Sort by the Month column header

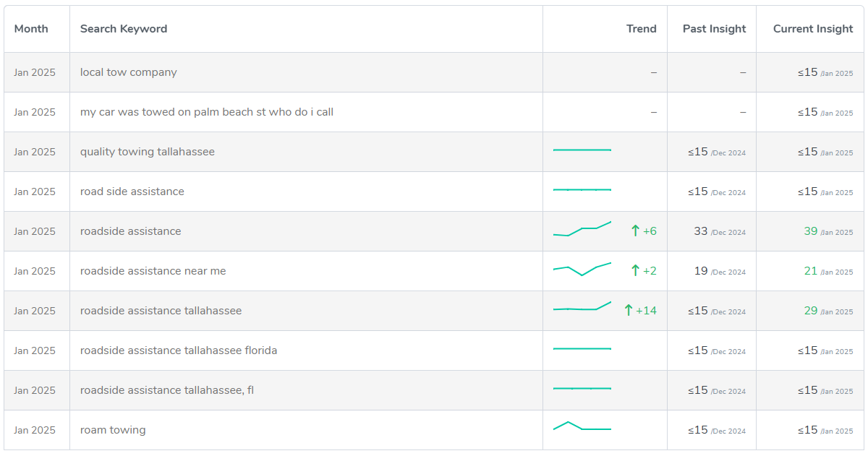(x=31, y=29)
